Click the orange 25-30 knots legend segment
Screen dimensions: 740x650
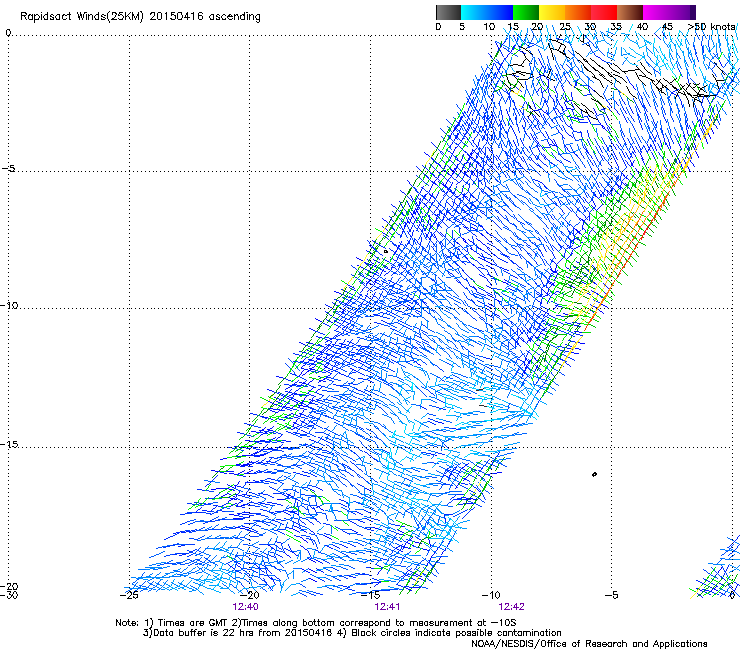(578, 12)
